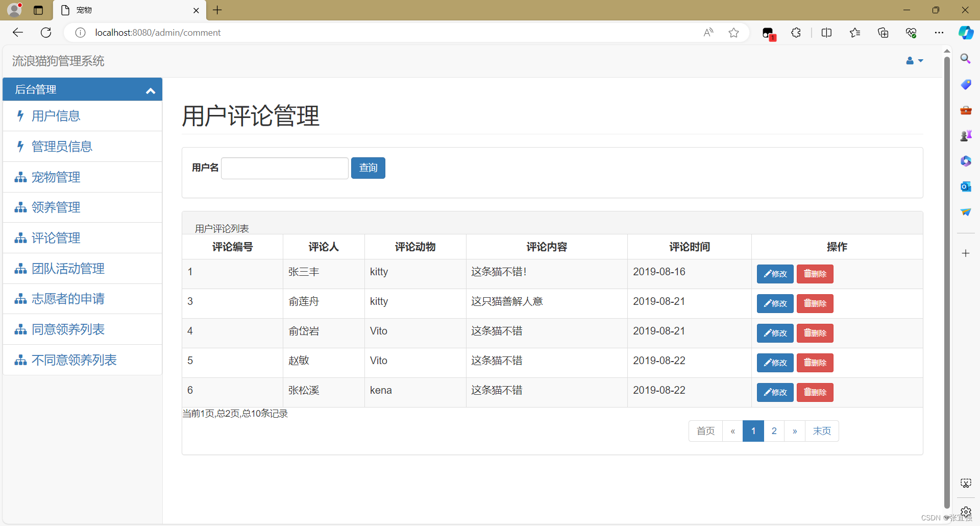
Task: Open the Microsoft 365 sidebar icon
Action: 966,161
